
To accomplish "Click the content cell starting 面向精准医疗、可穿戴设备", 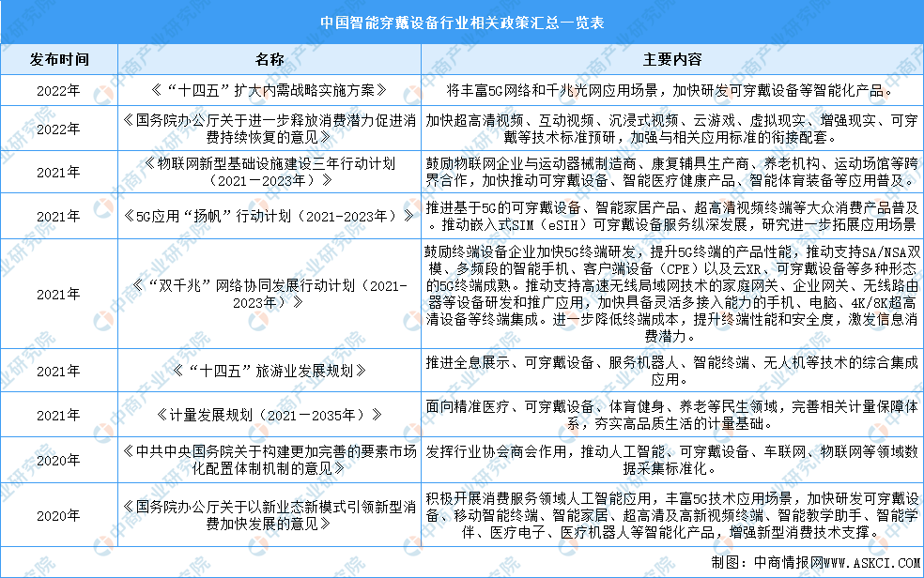I will (x=672, y=415).
